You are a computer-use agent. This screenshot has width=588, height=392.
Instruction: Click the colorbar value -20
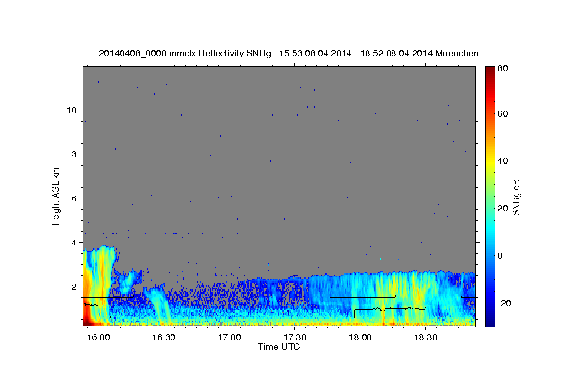click(x=504, y=303)
